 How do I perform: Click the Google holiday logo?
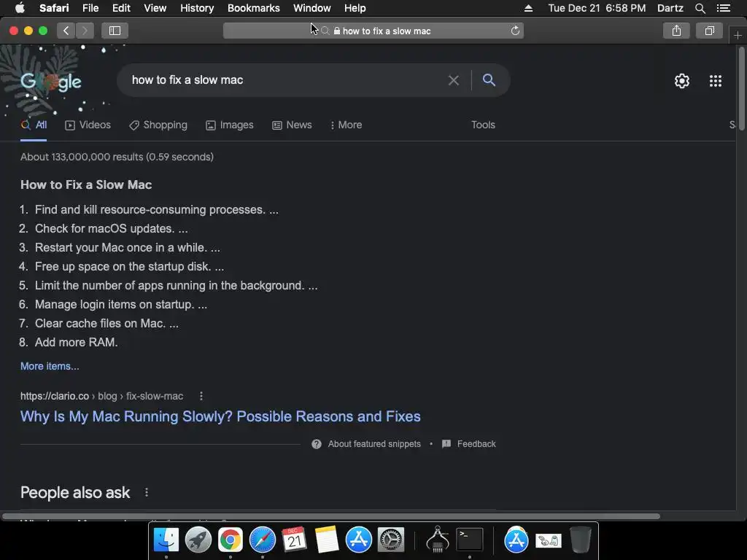[x=51, y=82]
